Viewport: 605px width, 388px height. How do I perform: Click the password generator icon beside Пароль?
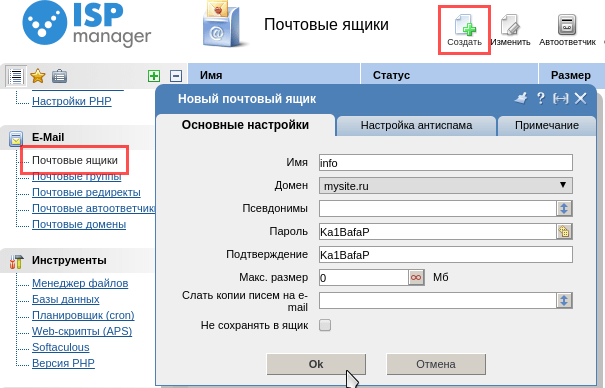point(564,231)
